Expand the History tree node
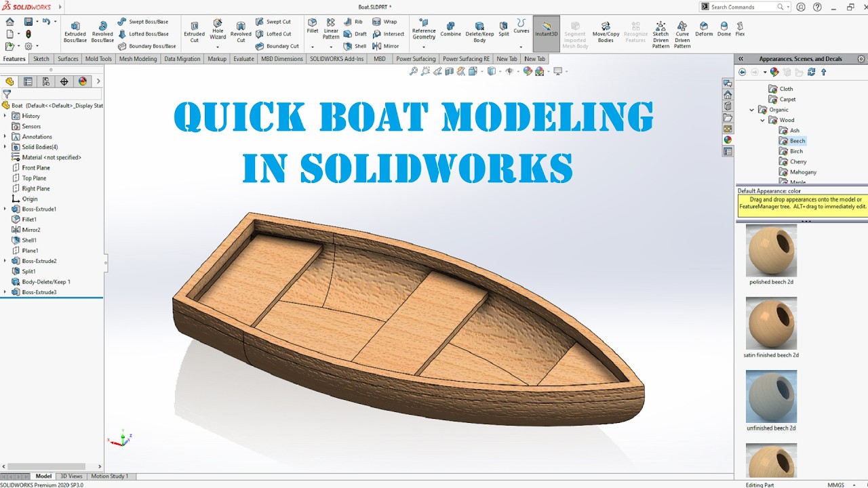The height and width of the screenshot is (488, 868). [5, 116]
